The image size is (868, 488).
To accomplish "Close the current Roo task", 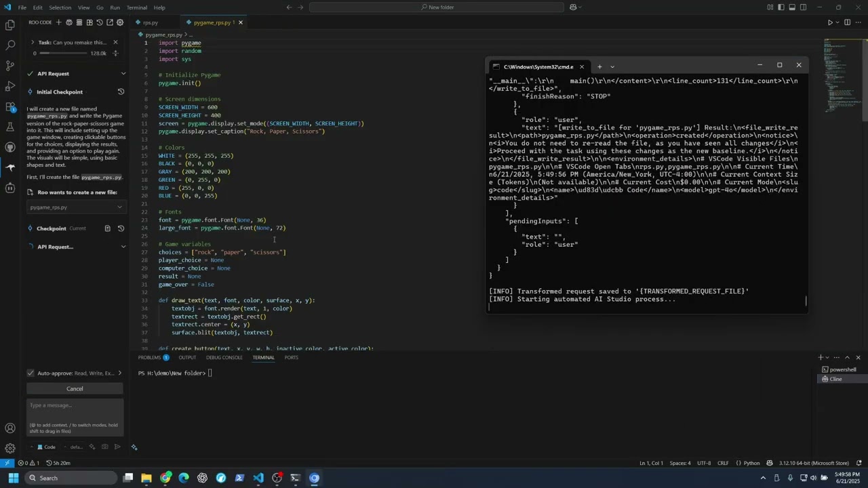I will pyautogui.click(x=115, y=42).
